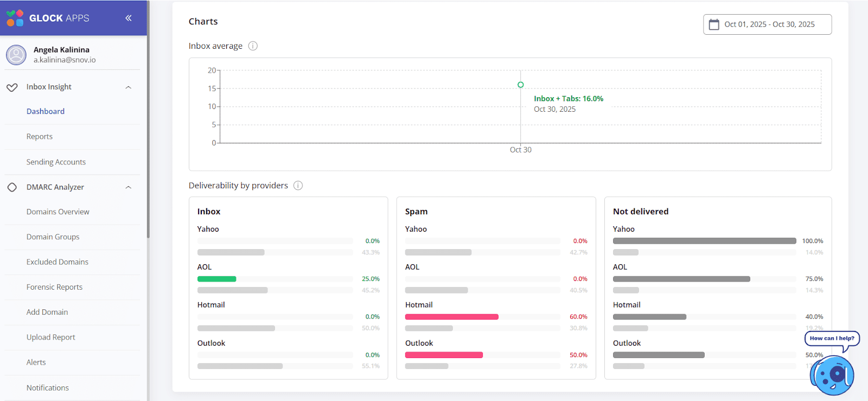Click the calendar icon in date picker
The width and height of the screenshot is (868, 401).
coord(714,24)
